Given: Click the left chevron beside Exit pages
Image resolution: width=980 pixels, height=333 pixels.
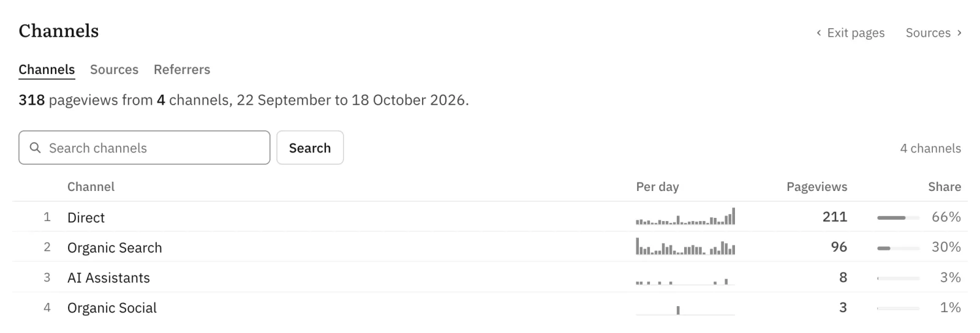Looking at the screenshot, I should [819, 33].
